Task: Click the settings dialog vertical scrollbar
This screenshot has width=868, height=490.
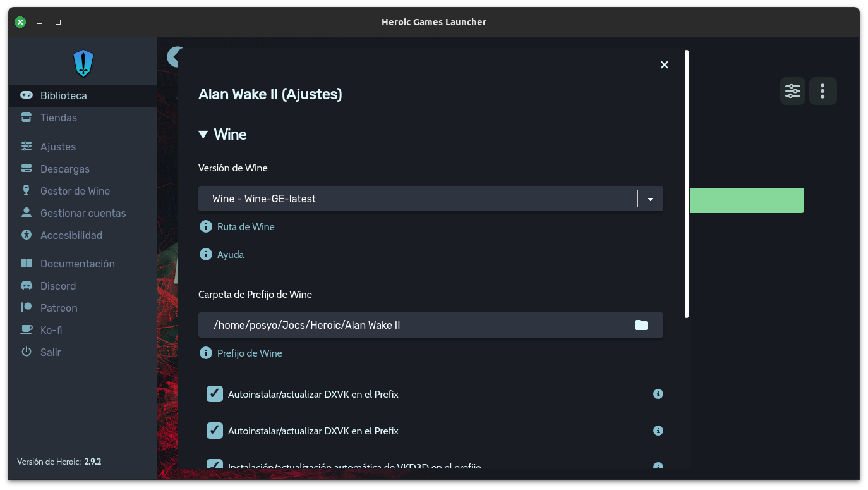Action: click(x=687, y=183)
